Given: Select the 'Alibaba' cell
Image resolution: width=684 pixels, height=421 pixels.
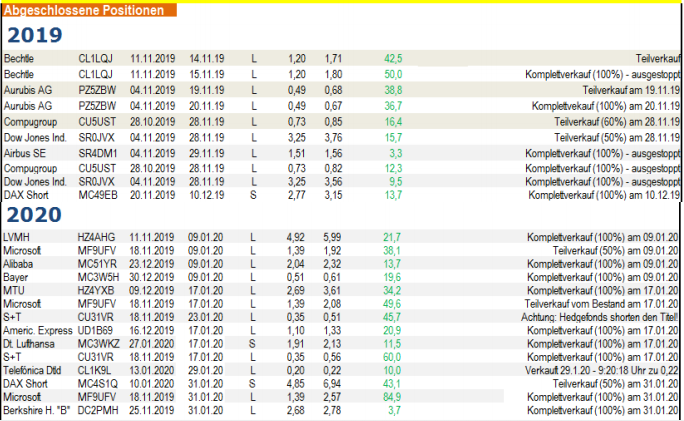Looking at the screenshot, I should (x=18, y=264).
